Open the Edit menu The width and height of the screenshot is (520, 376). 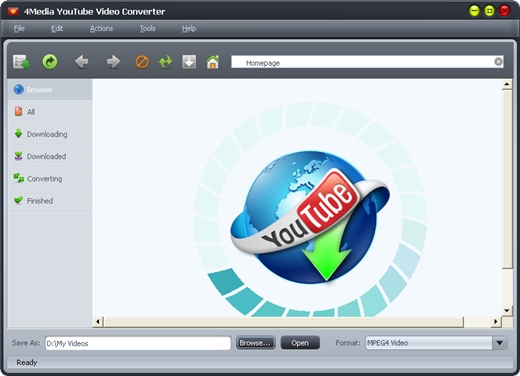(x=57, y=29)
